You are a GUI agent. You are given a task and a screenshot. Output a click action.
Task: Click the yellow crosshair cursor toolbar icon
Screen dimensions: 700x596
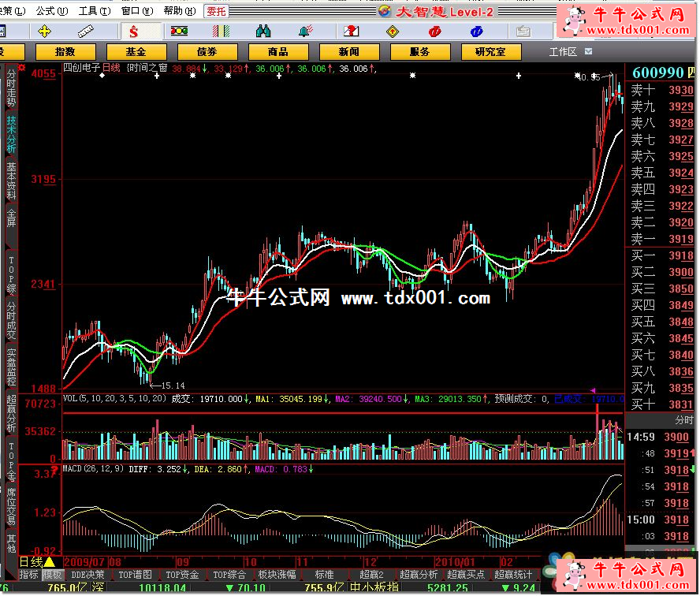pos(44,32)
